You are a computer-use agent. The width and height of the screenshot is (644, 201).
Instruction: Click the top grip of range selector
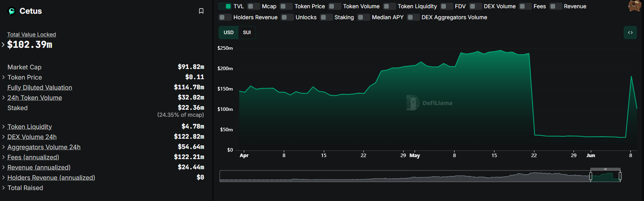click(605, 169)
